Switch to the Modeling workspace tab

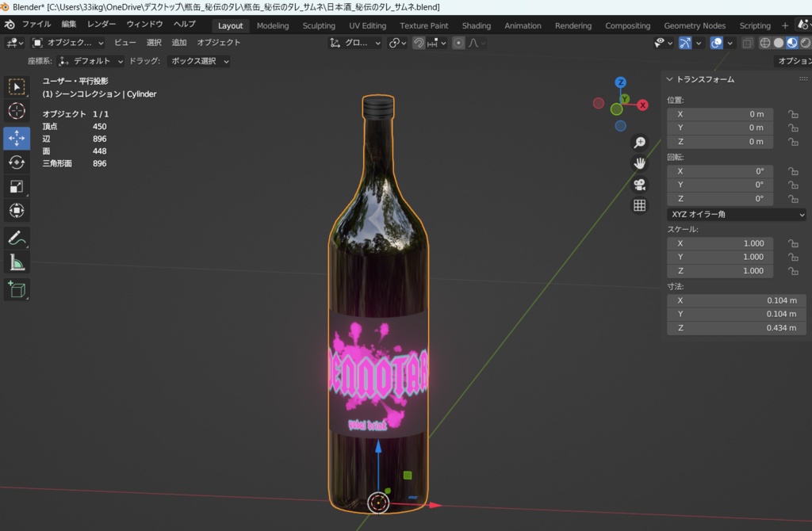pos(273,25)
